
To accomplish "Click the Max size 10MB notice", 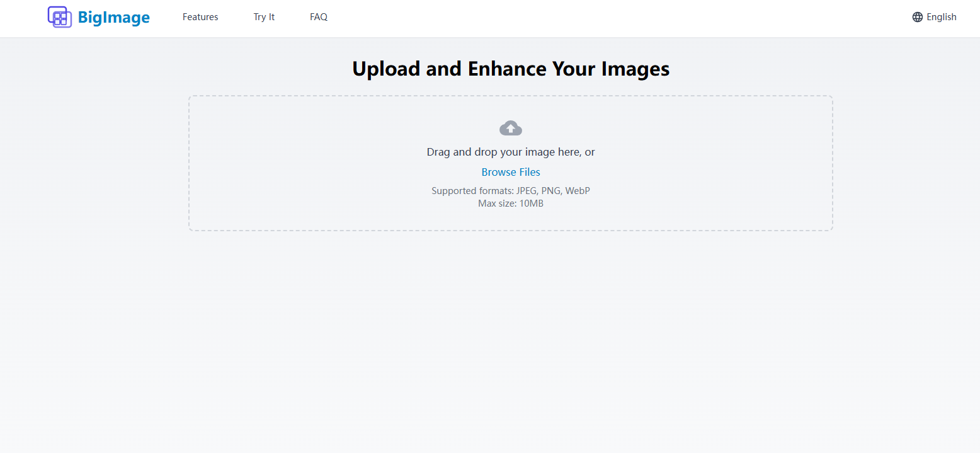I will [510, 203].
